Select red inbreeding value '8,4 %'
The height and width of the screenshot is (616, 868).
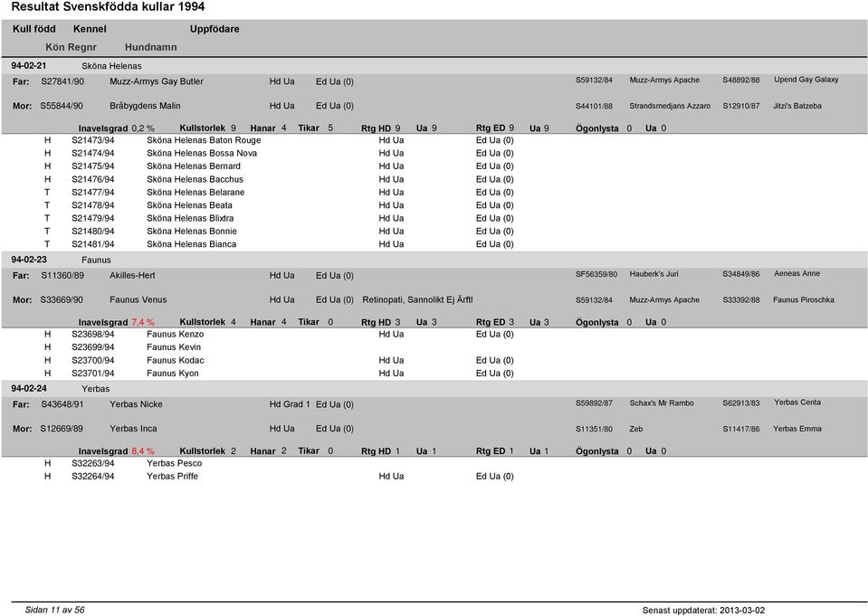(143, 451)
